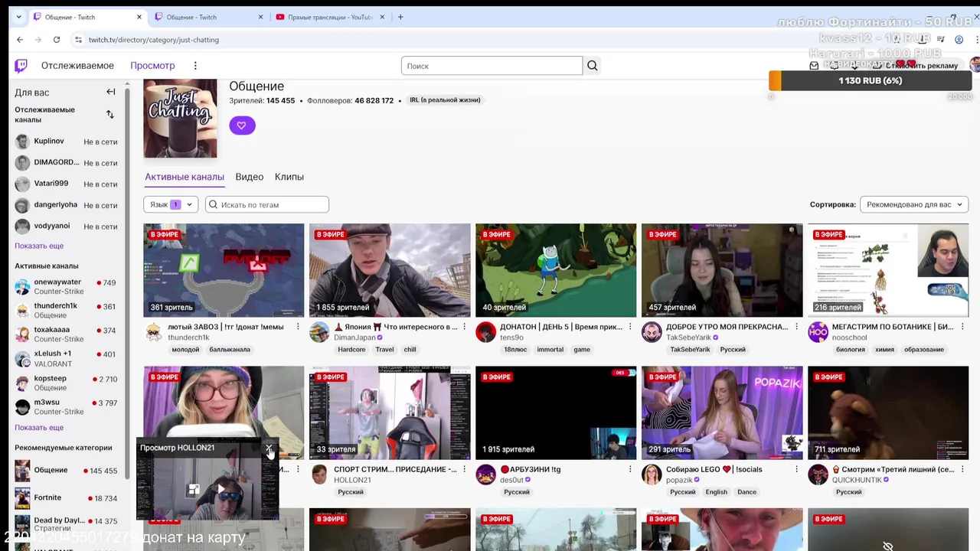
Task: Follow the Общение category with heart button
Action: [242, 126]
